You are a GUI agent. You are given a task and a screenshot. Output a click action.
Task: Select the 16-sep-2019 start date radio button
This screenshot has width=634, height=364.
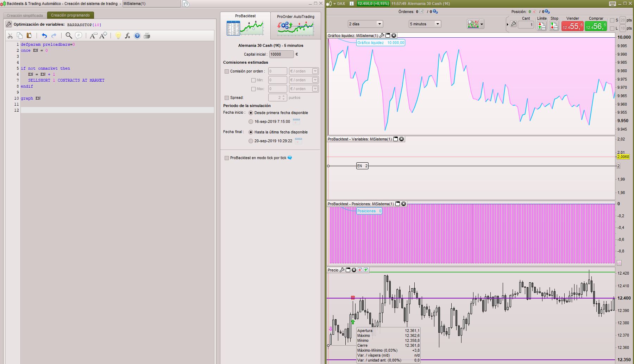coord(251,122)
